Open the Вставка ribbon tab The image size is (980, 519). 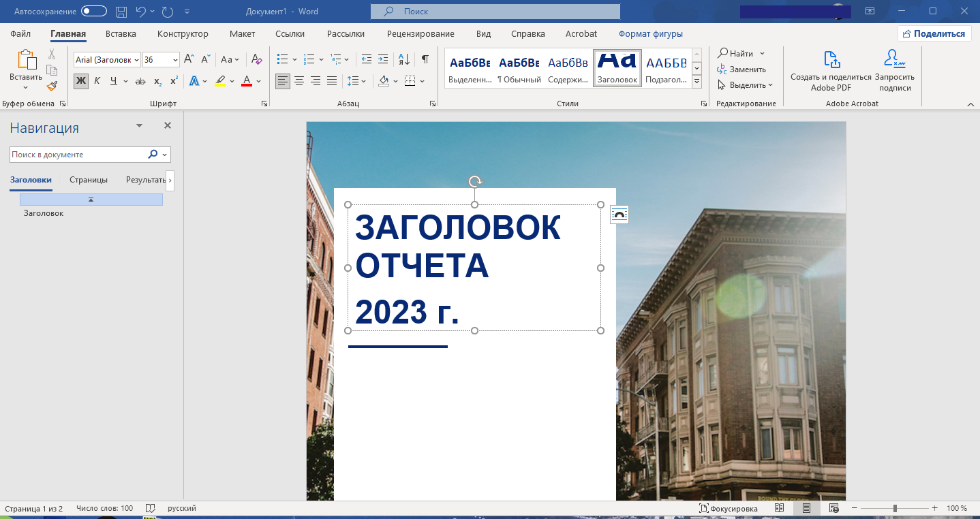coord(121,34)
